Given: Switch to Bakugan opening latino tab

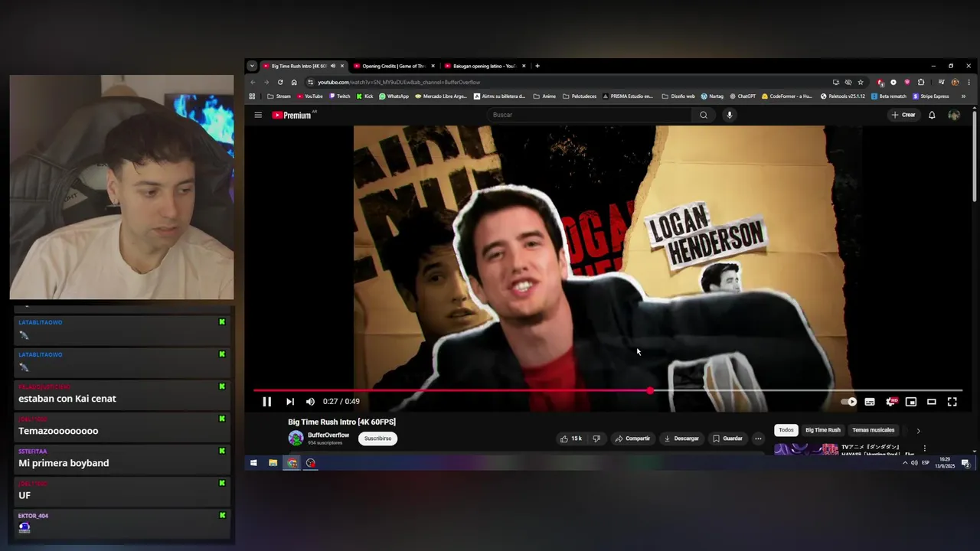Looking at the screenshot, I should 485,66.
